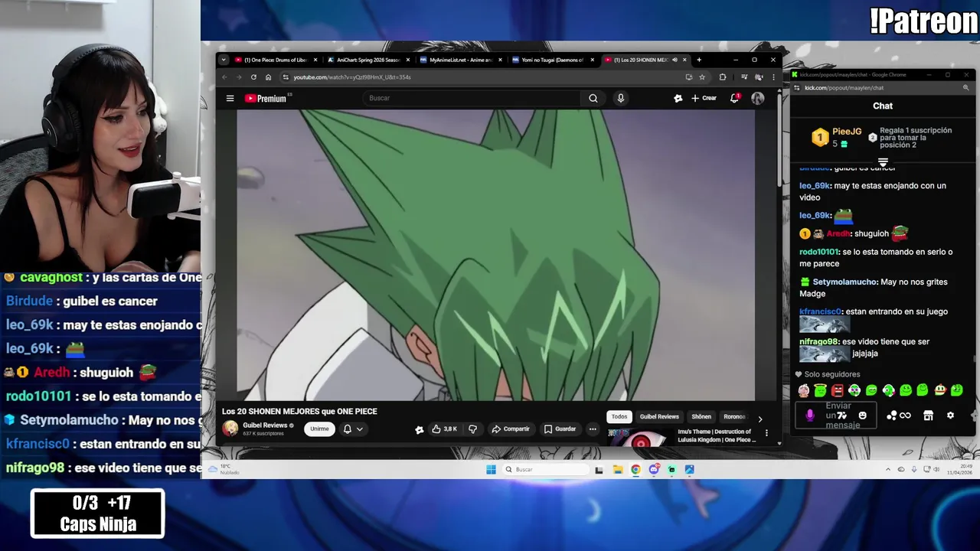
Task: Click the Guardar save button
Action: pos(560,429)
